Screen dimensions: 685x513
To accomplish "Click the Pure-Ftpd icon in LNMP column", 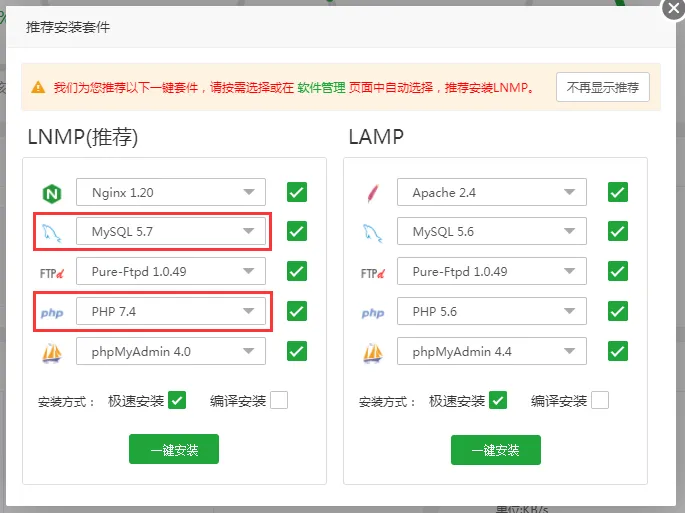I will point(52,274).
